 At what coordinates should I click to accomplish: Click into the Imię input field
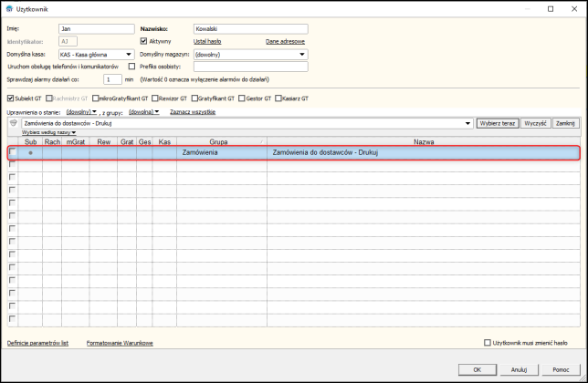[97, 29]
